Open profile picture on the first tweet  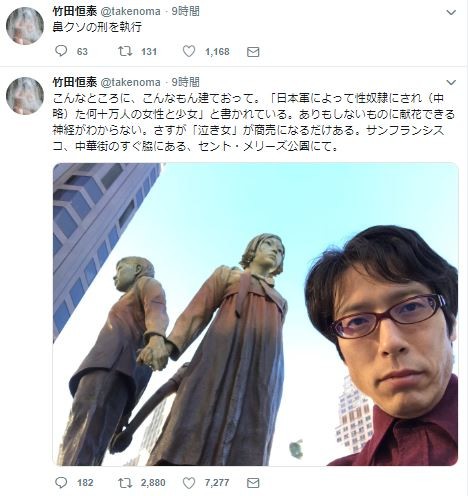click(25, 26)
